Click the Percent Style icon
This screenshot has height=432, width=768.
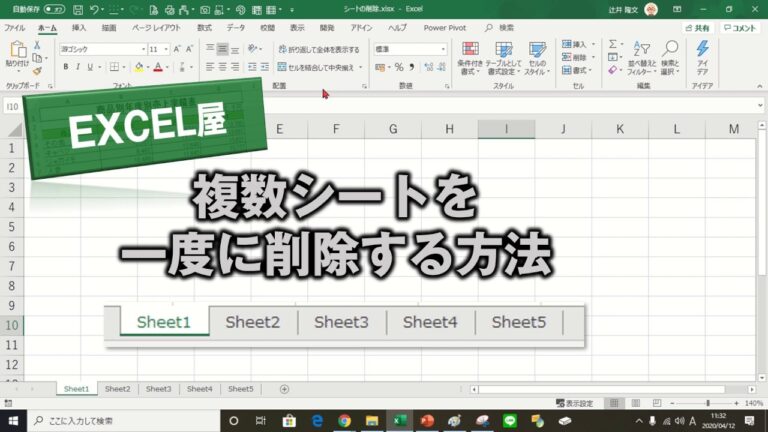click(x=399, y=67)
